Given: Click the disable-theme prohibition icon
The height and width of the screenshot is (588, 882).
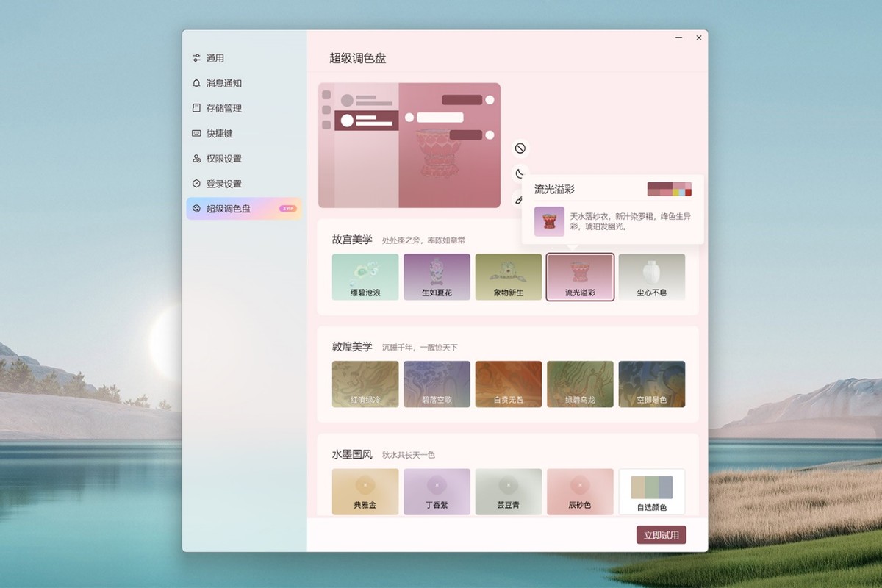Looking at the screenshot, I should point(520,148).
